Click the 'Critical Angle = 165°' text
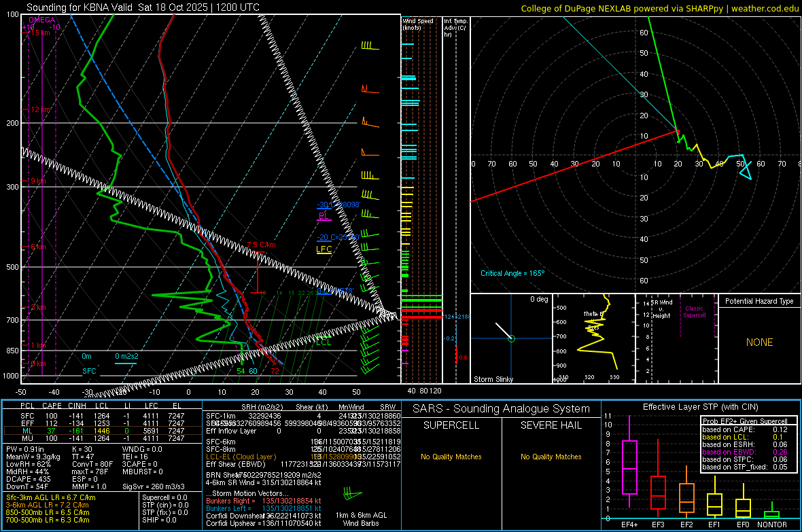Image resolution: width=802 pixels, height=532 pixels. coord(512,273)
